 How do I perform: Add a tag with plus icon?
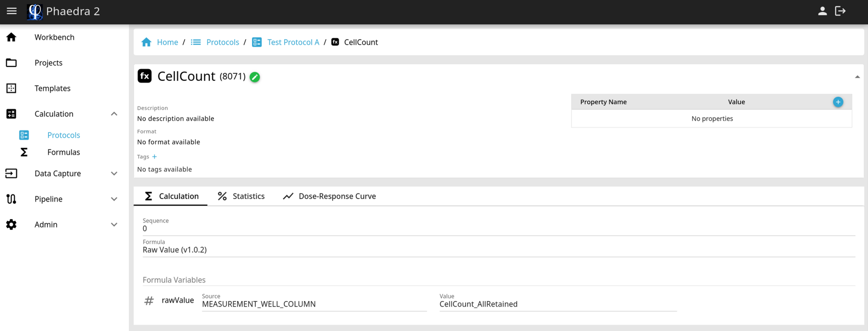click(154, 156)
